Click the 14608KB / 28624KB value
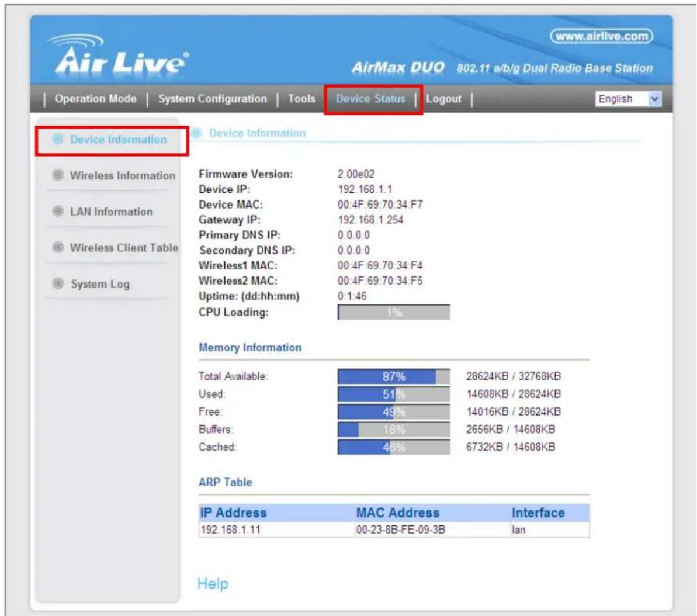Viewport: 697px width, 616px height. [514, 394]
